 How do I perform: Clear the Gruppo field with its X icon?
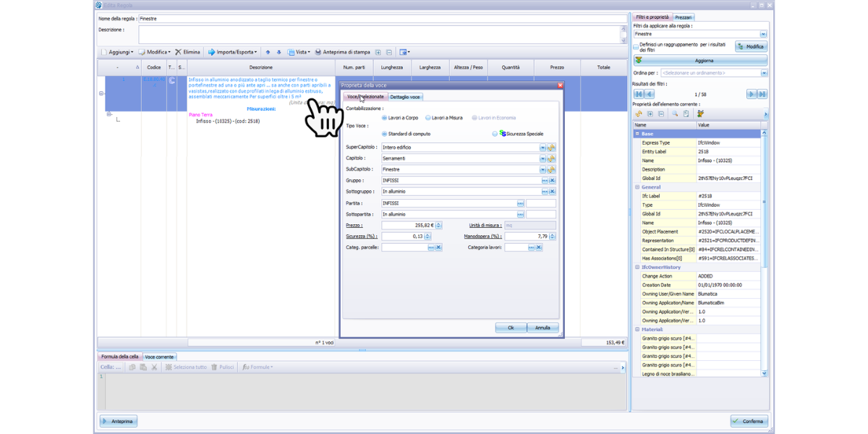(x=552, y=181)
